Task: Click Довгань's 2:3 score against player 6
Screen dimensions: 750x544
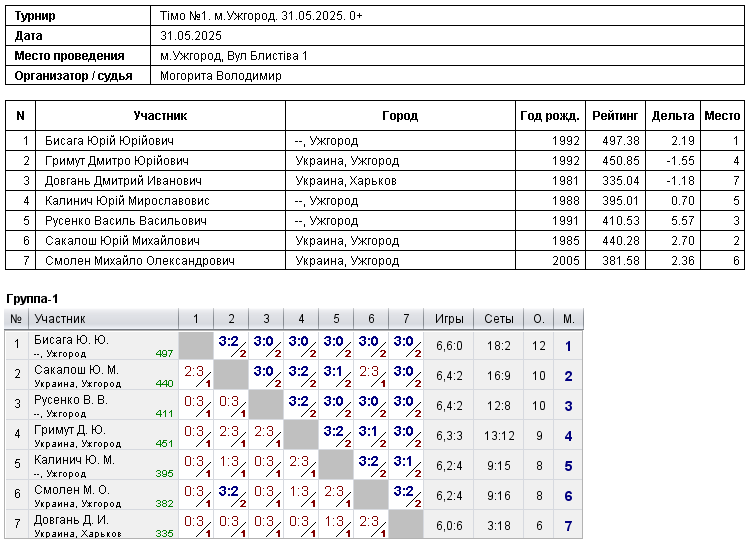Action: click(x=368, y=522)
